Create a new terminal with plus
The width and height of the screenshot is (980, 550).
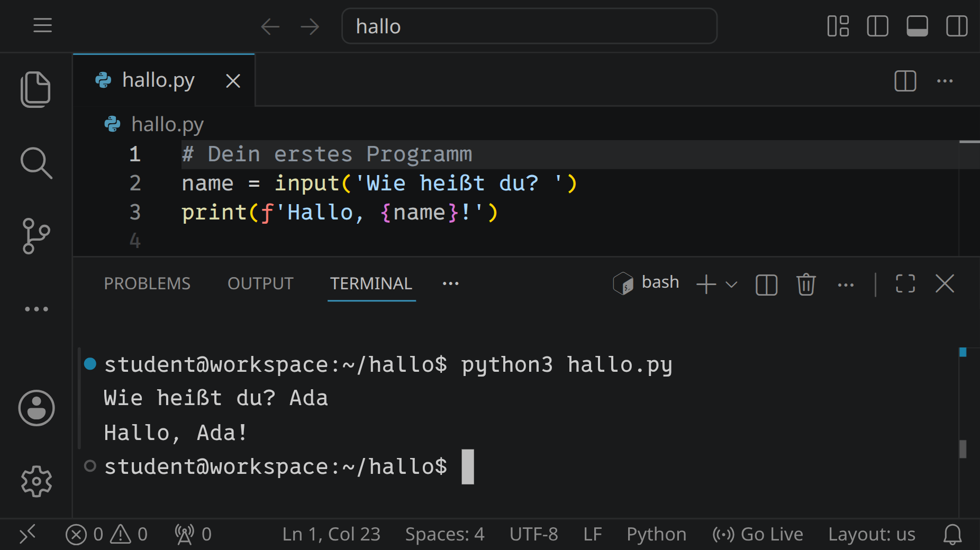706,284
